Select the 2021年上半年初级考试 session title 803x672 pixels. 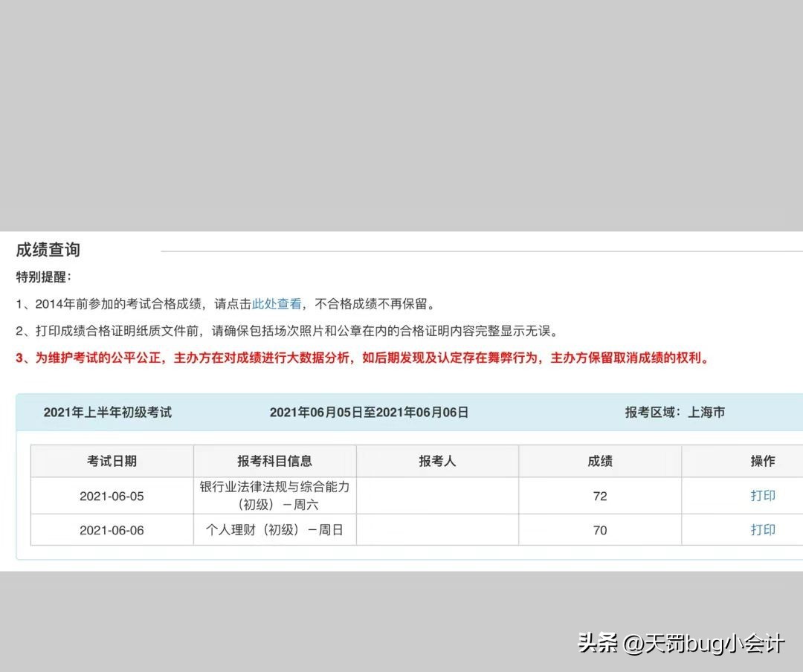109,412
